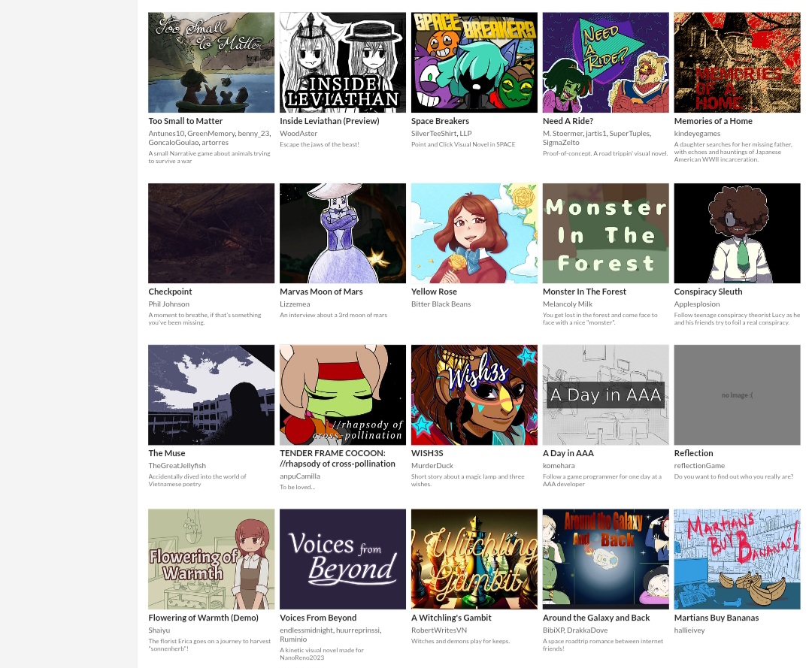812x668 pixels.
Task: Open the Yellow Rose cover image
Action: [474, 234]
